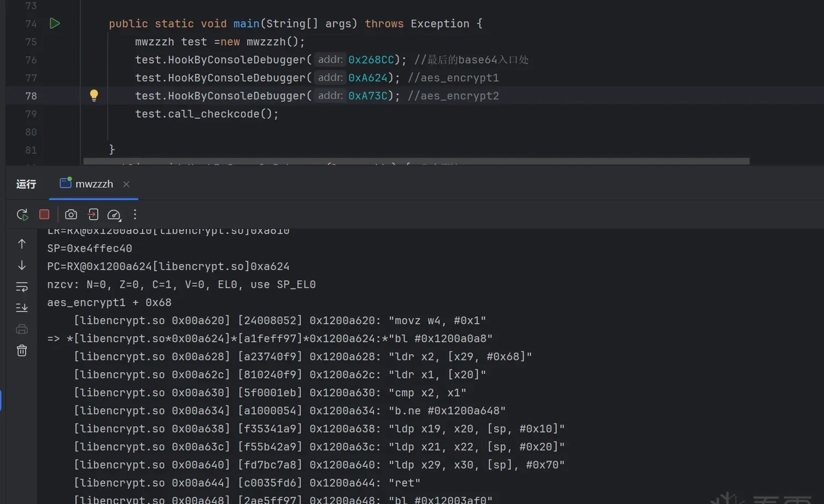The image size is (824, 504).
Task: Run main method from gutter arrow
Action: click(55, 24)
